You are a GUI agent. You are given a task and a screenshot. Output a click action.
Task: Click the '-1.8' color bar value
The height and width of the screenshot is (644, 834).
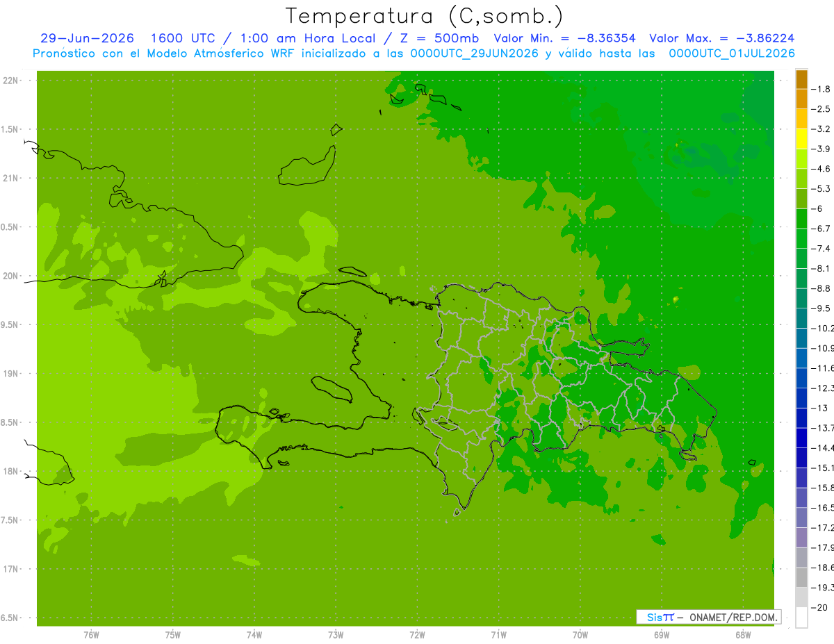pyautogui.click(x=821, y=89)
